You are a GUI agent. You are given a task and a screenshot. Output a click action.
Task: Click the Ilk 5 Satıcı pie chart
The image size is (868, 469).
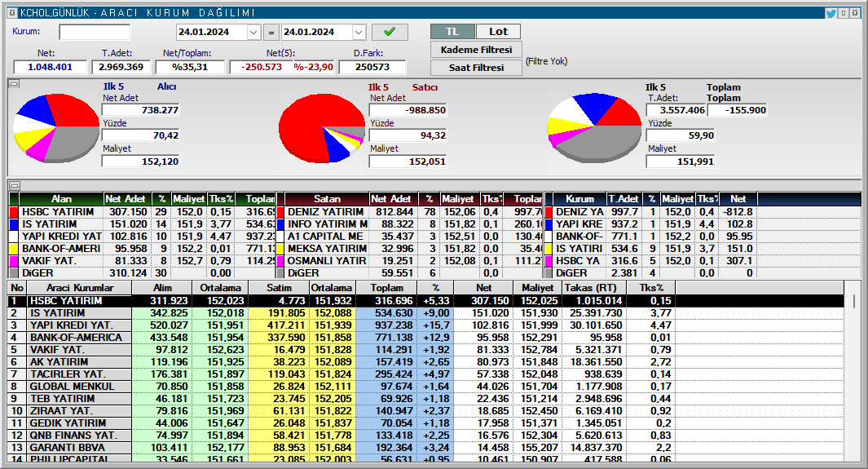[322, 128]
